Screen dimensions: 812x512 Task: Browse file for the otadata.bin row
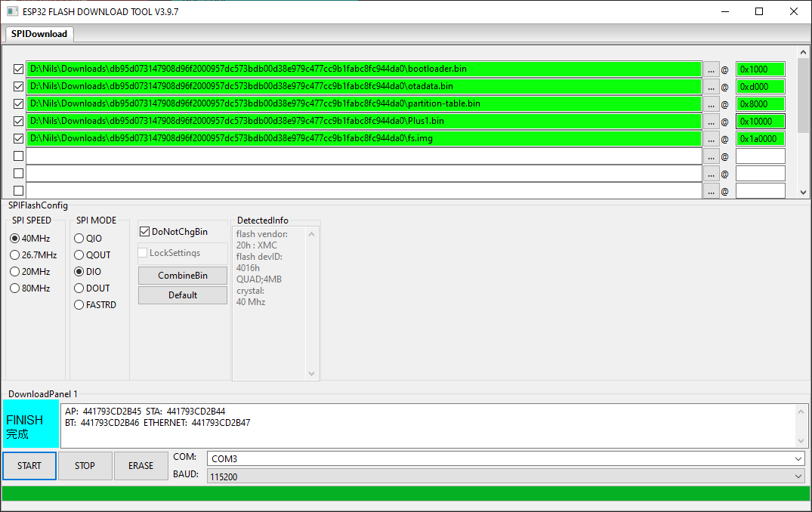pos(711,86)
